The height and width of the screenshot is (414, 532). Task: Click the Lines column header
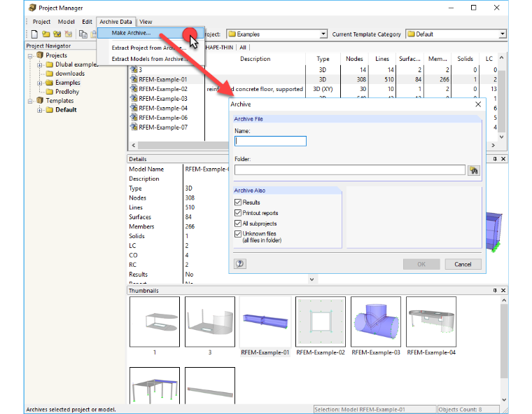pyautogui.click(x=382, y=59)
